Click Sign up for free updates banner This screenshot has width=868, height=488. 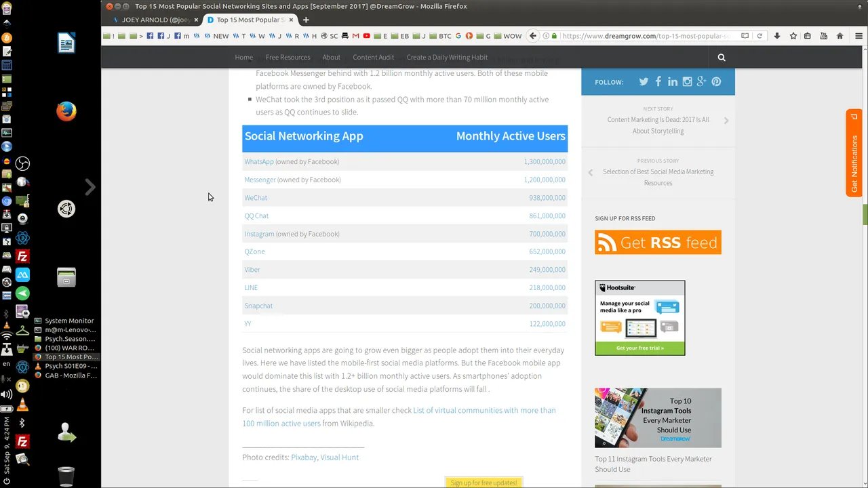(x=484, y=483)
